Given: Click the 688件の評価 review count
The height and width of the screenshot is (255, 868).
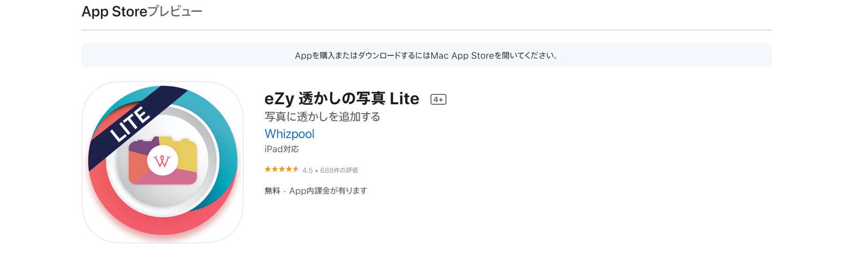Looking at the screenshot, I should [x=339, y=170].
